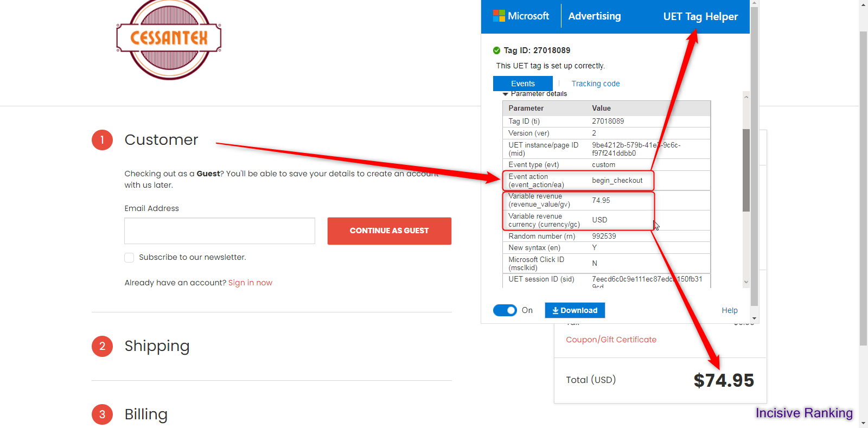Click the step 2 Shipping number badge
868x428 pixels.
[x=102, y=346]
